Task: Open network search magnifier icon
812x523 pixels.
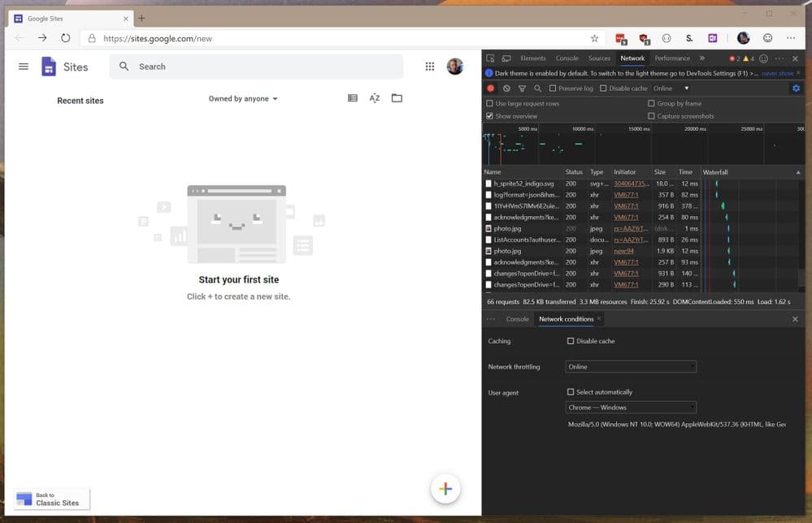Action: (x=537, y=89)
